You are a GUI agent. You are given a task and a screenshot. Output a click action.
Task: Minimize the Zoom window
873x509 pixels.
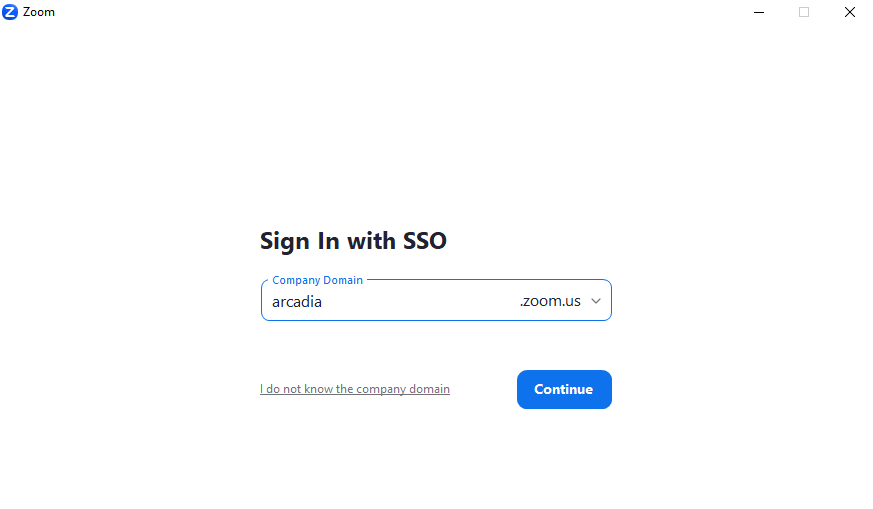[x=758, y=12]
